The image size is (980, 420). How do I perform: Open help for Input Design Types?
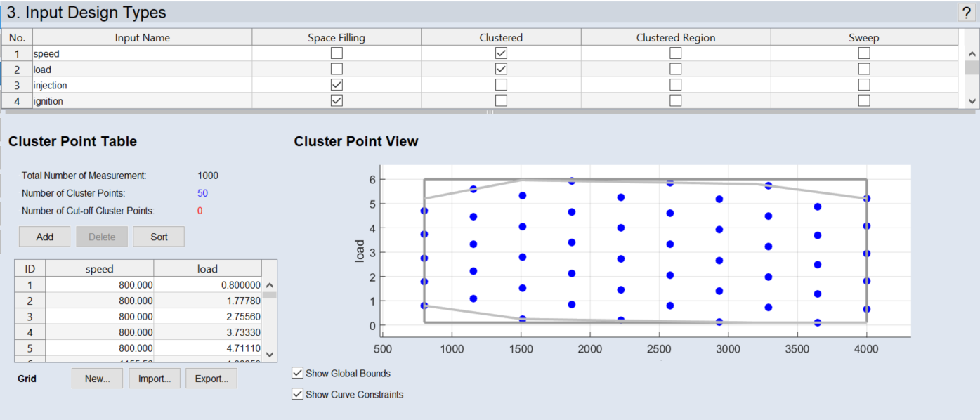coord(967,12)
